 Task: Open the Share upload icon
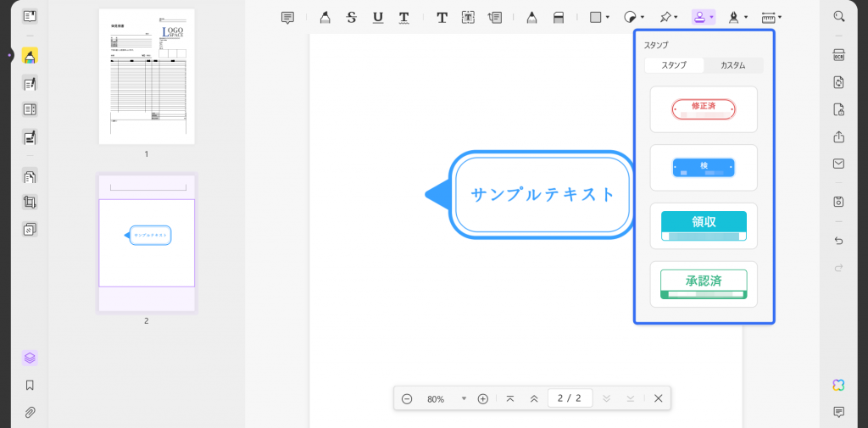tap(838, 136)
